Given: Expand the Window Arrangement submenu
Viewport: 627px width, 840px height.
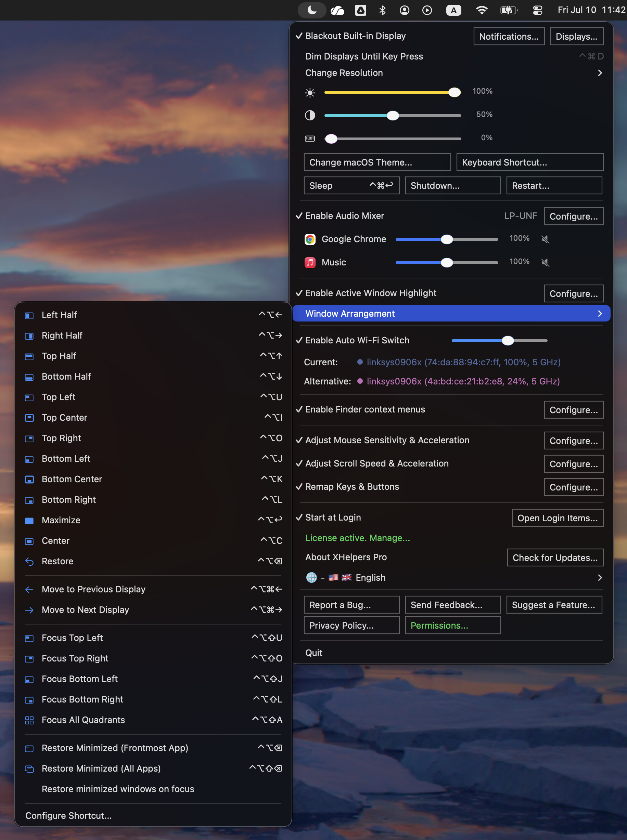Looking at the screenshot, I should coord(452,313).
